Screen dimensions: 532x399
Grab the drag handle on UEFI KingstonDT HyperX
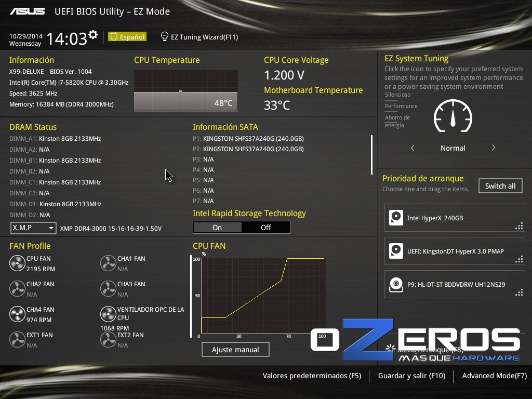coord(519,260)
